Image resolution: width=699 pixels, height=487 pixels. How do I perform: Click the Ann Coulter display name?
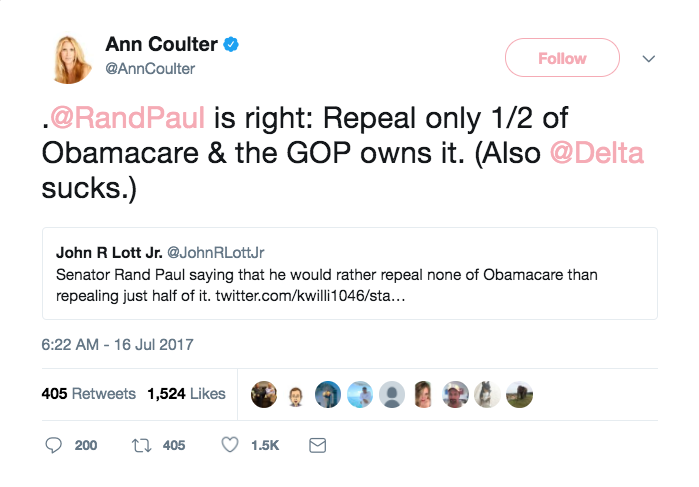tap(161, 44)
